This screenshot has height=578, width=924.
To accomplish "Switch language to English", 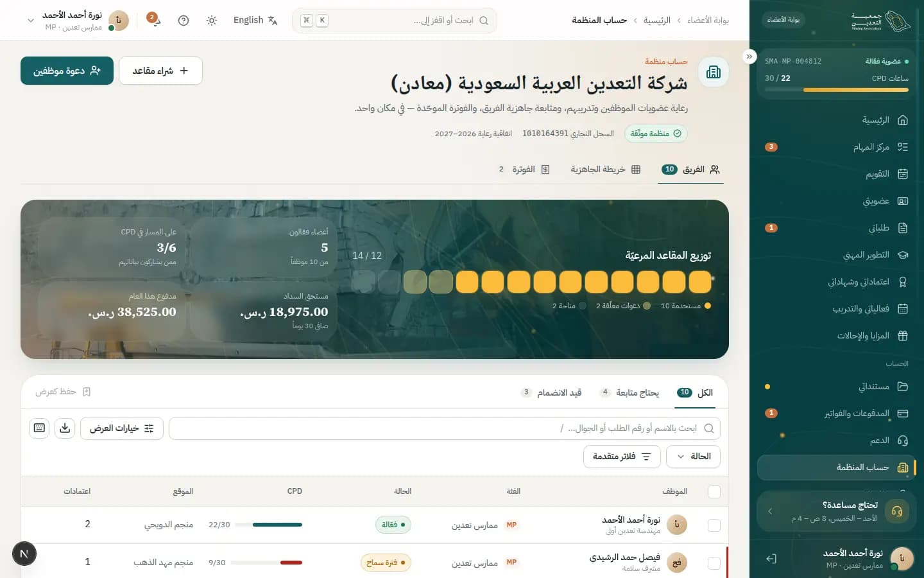I will pos(255,21).
